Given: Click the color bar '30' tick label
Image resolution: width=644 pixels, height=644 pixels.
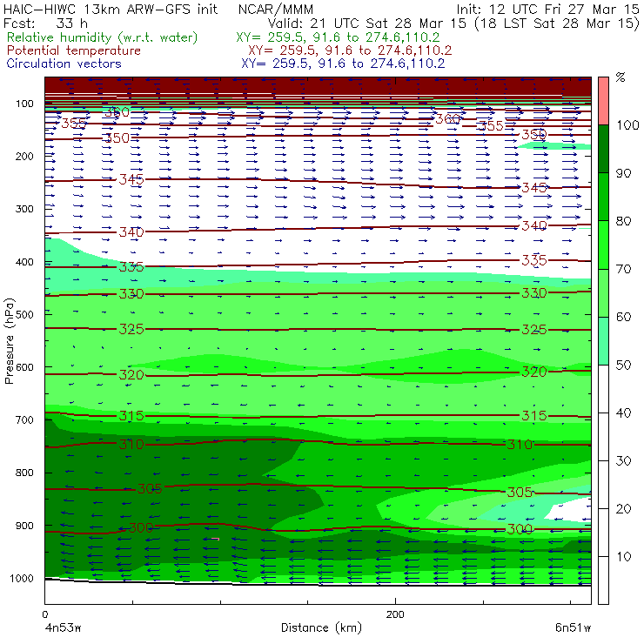Looking at the screenshot, I should 623,461.
